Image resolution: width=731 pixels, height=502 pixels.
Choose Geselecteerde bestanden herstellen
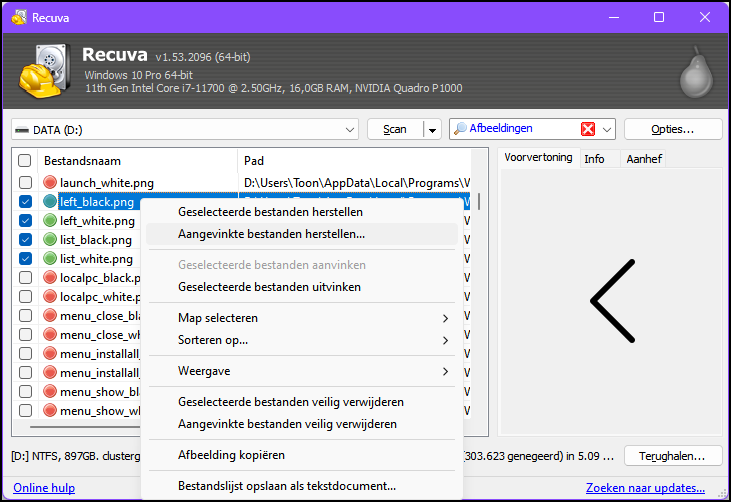coord(302,212)
